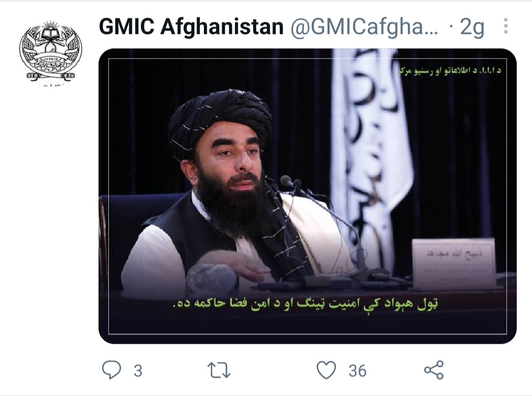Image resolution: width=532 pixels, height=396 pixels.
Task: Open the tweet via the 2g timestamp
Action: pos(472,27)
